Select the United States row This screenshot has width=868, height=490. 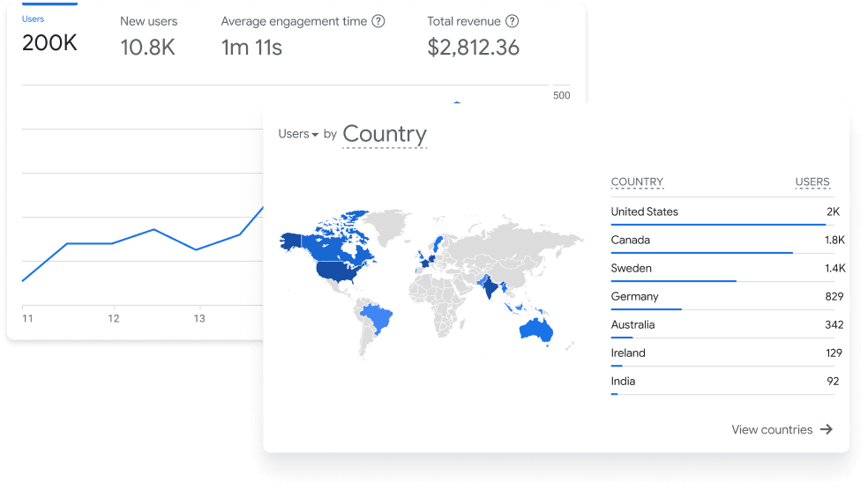click(725, 212)
